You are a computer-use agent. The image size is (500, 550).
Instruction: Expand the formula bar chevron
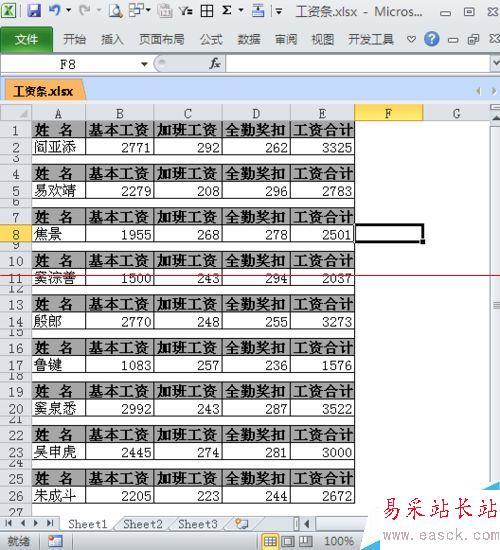tap(495, 63)
